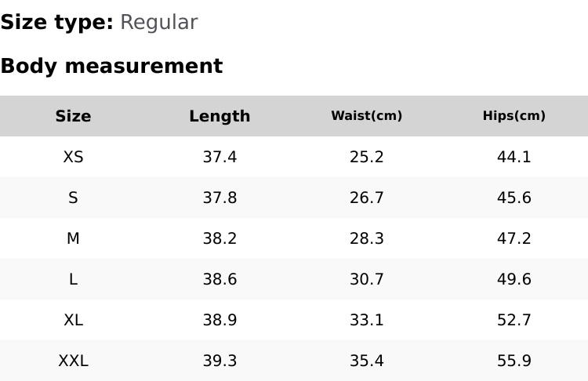The width and height of the screenshot is (588, 381).
Task: Select the XS size row label
Action: tap(73, 157)
